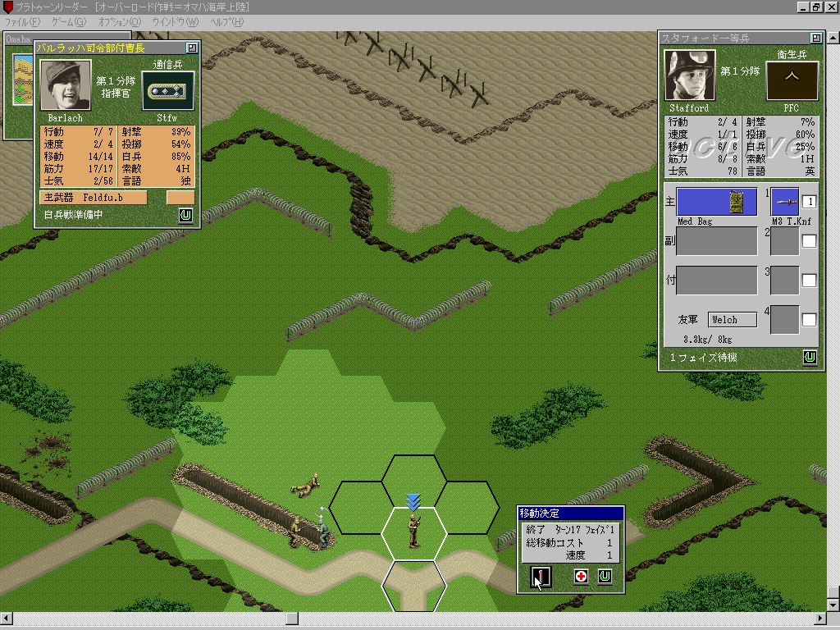Select the grey-uniformed German soldier in trench
This screenshot has height=630, width=840.
[x=323, y=531]
